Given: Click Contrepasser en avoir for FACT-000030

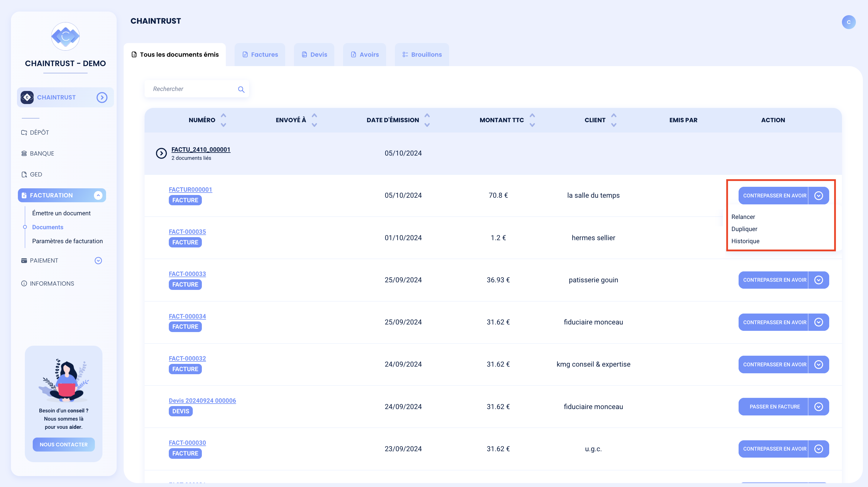Looking at the screenshot, I should tap(773, 449).
